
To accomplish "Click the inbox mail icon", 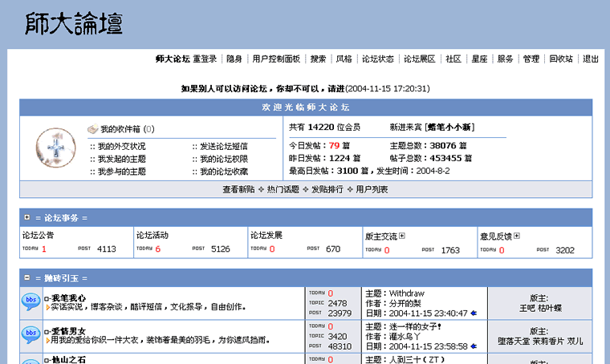I will tap(92, 129).
